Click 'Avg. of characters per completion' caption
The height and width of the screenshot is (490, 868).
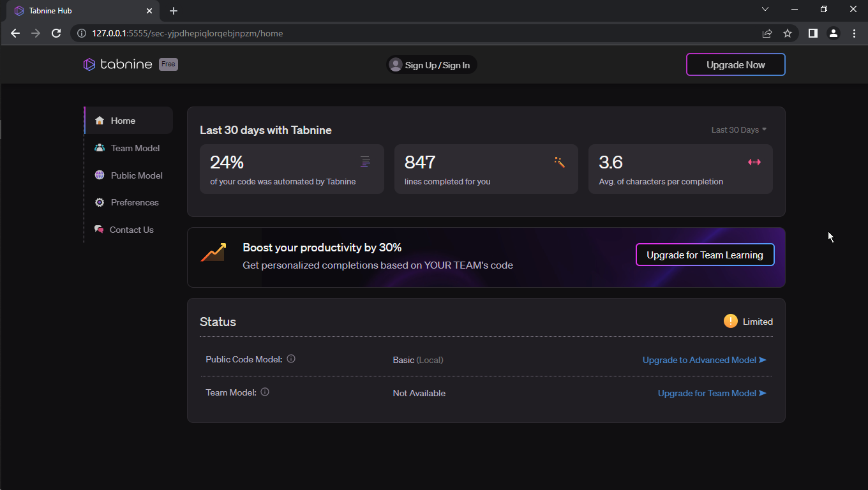tap(661, 181)
